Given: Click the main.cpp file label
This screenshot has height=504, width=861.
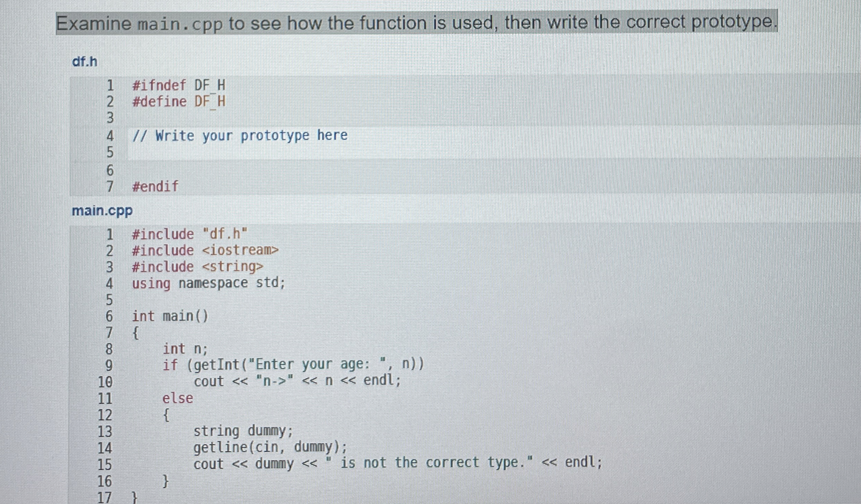Looking at the screenshot, I should click(102, 211).
